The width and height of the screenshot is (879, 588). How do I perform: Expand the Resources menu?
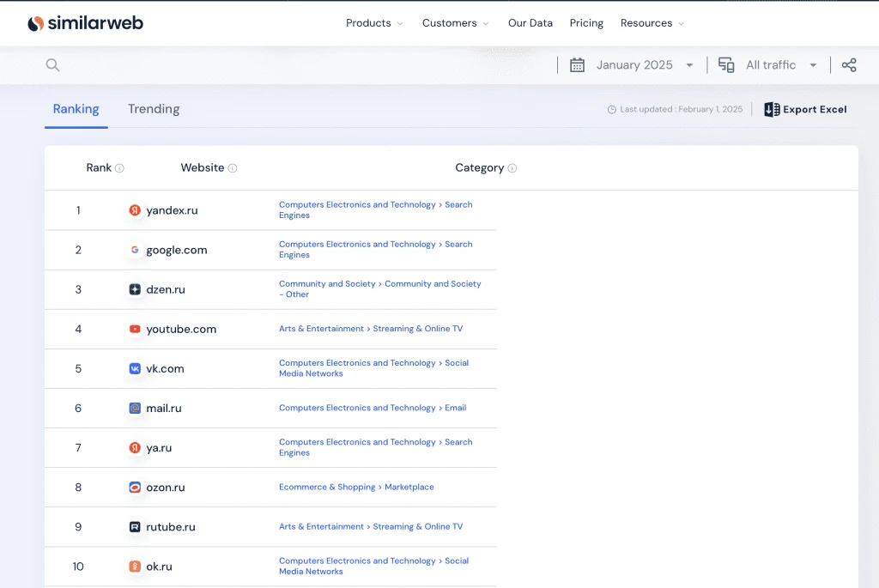click(652, 23)
